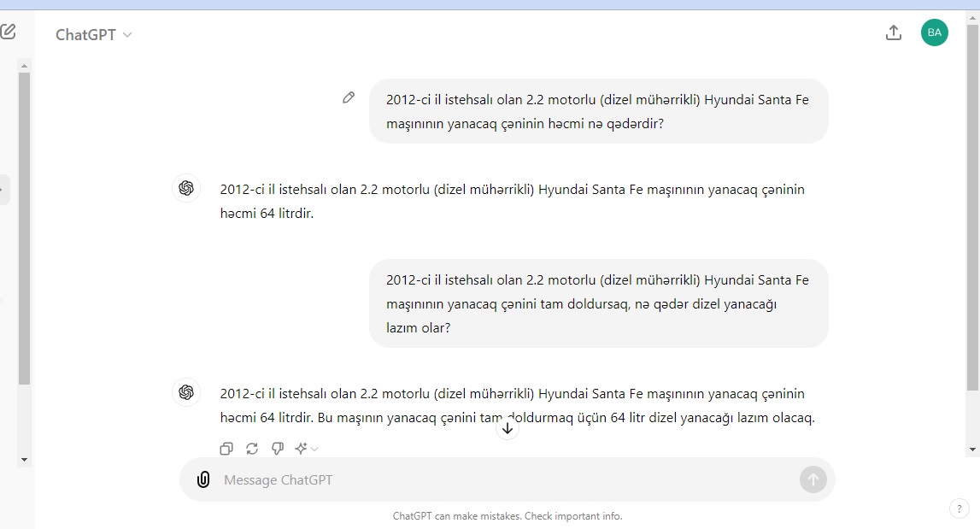Image resolution: width=980 pixels, height=529 pixels.
Task: Click the first response saying 64 litrdir
Action: click(513, 202)
